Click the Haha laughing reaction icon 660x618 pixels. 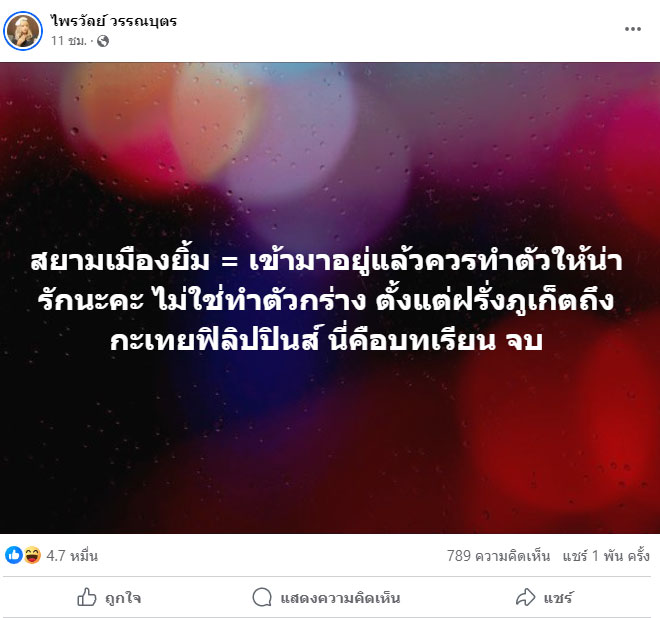tap(32, 555)
